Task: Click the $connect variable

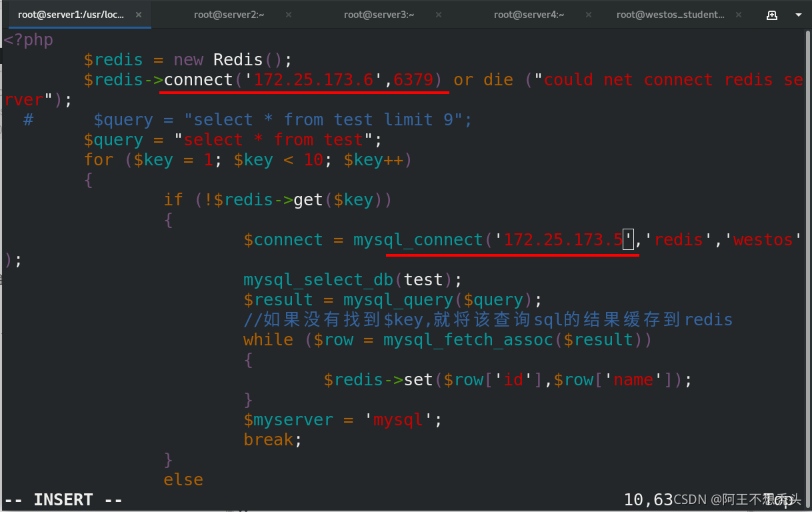Action: [x=283, y=240]
